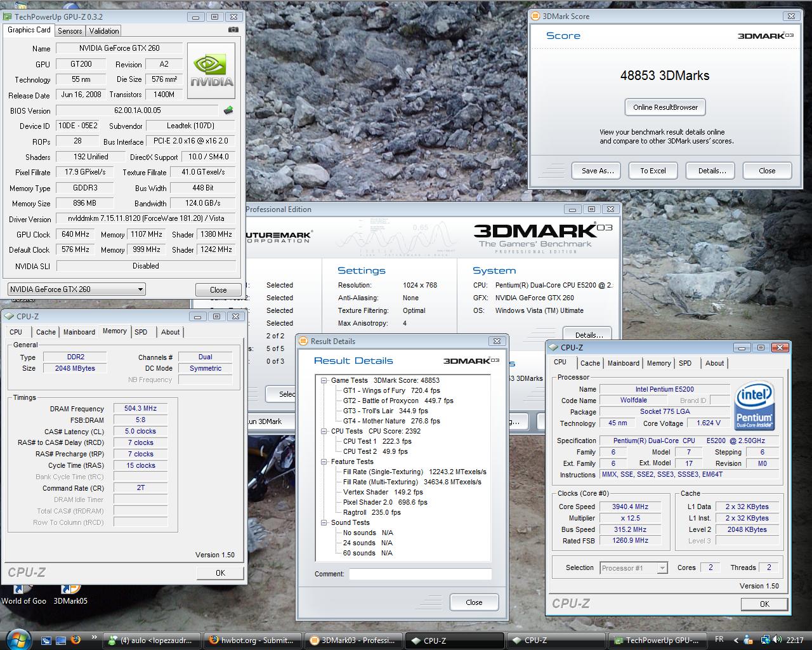Open the GPU selection dropdown in GPU-Z

[x=76, y=289]
